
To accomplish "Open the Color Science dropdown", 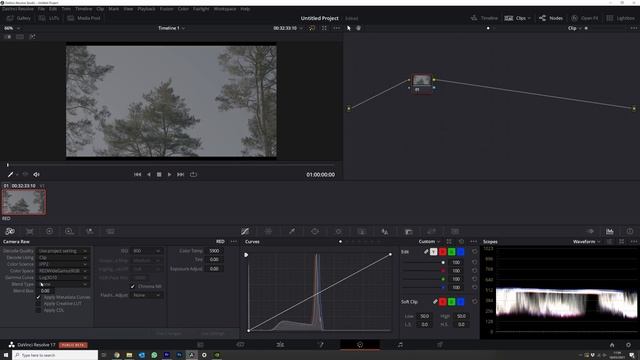I will click(62, 264).
